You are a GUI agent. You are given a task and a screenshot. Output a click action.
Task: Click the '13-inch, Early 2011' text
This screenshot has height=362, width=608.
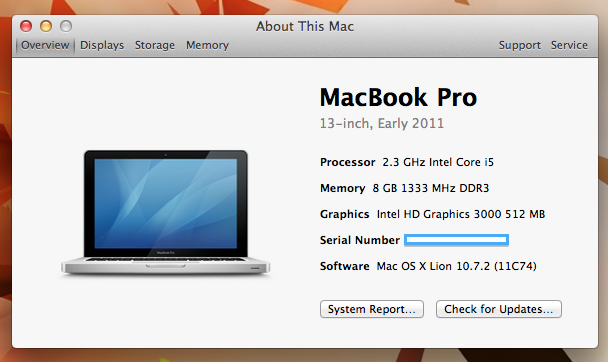(x=382, y=123)
